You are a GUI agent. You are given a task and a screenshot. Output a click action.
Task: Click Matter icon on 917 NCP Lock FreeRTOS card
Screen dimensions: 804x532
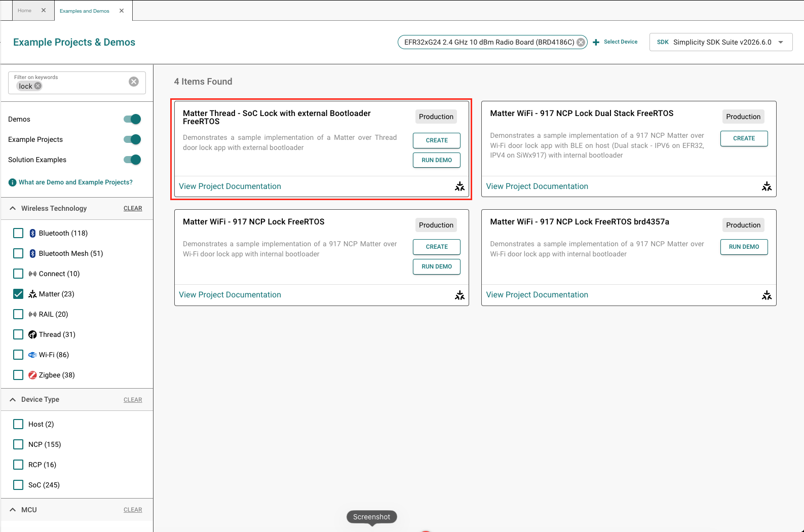(460, 295)
